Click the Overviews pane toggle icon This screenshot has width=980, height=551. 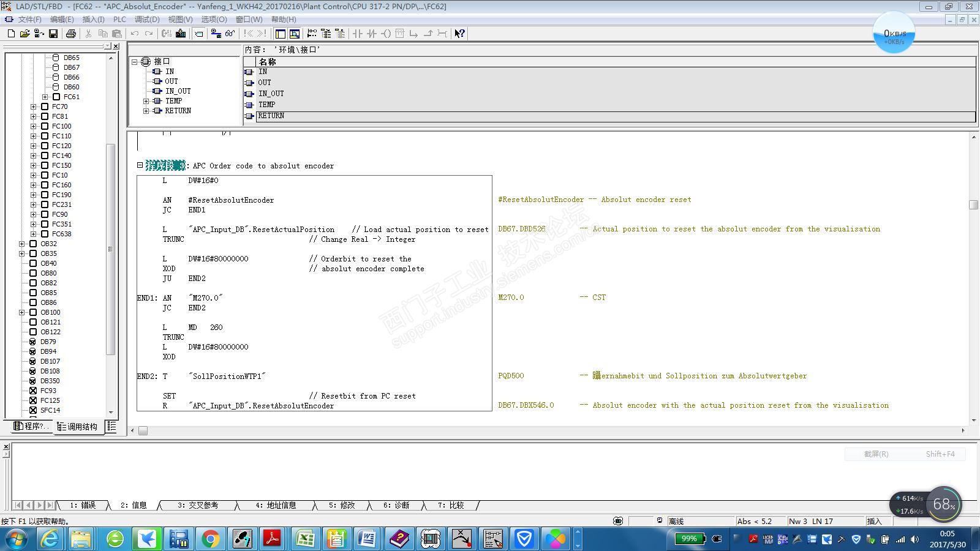coord(281,34)
